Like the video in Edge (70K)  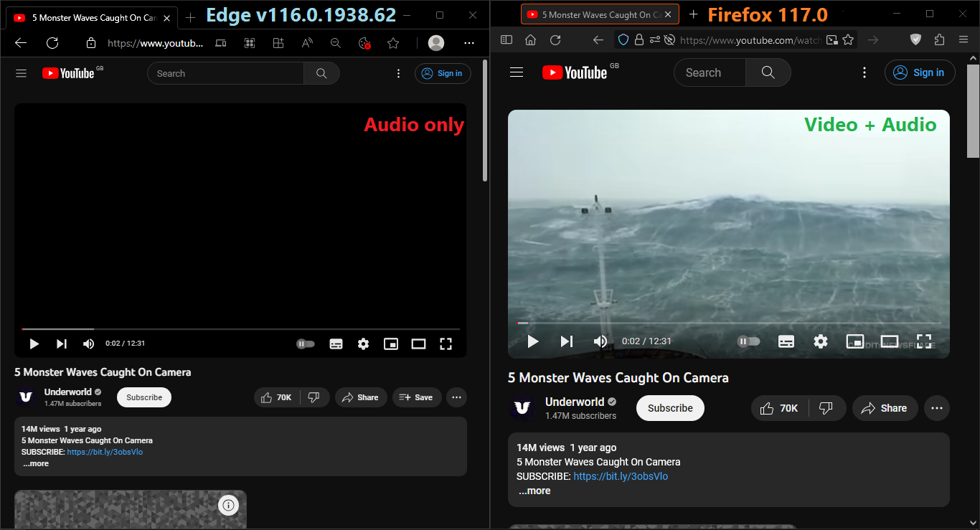(277, 397)
